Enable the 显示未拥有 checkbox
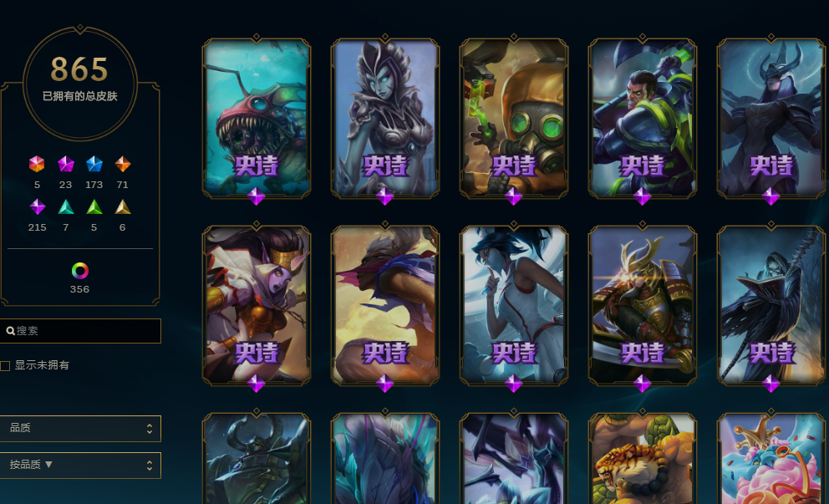This screenshot has width=829, height=504. [x=5, y=366]
